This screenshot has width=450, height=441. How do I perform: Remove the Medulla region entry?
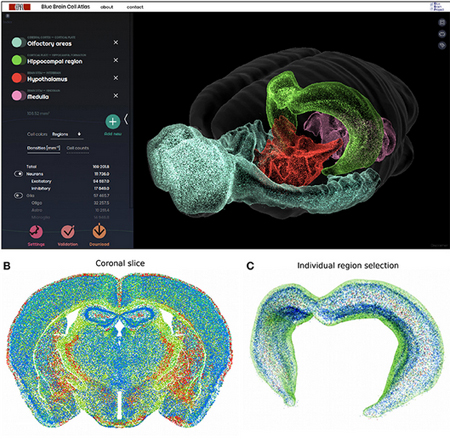tap(116, 96)
